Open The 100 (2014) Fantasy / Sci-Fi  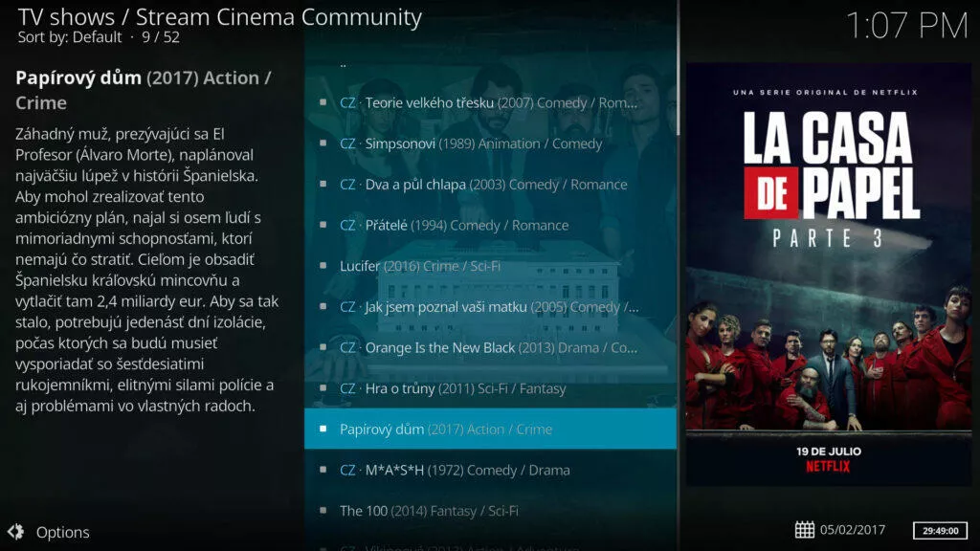pyautogui.click(x=490, y=511)
